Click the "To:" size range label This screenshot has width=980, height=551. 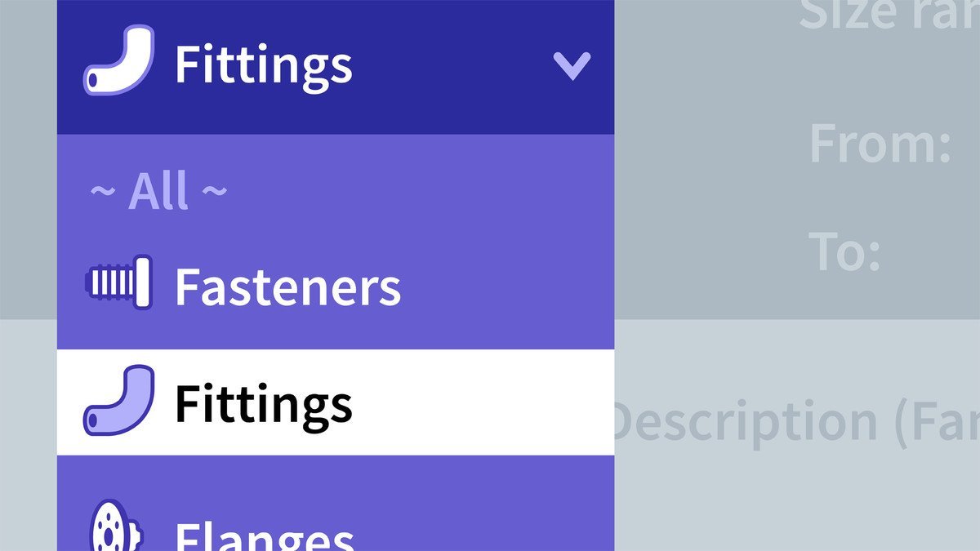(845, 251)
